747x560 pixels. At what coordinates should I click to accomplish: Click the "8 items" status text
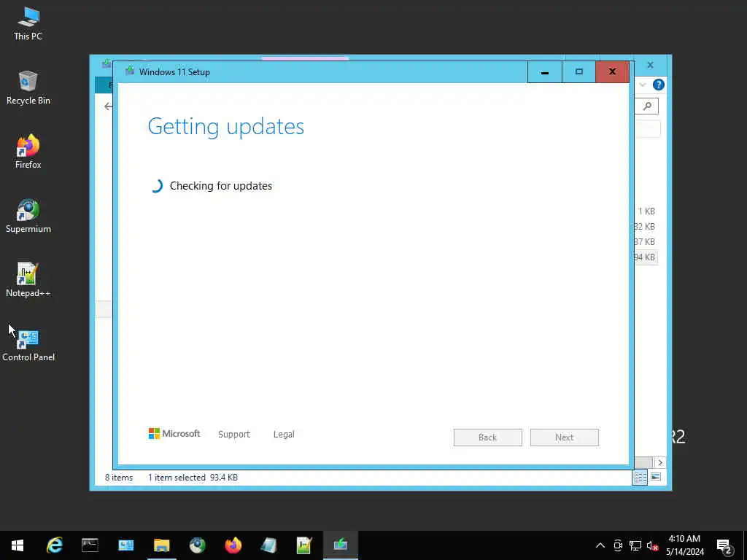click(119, 477)
